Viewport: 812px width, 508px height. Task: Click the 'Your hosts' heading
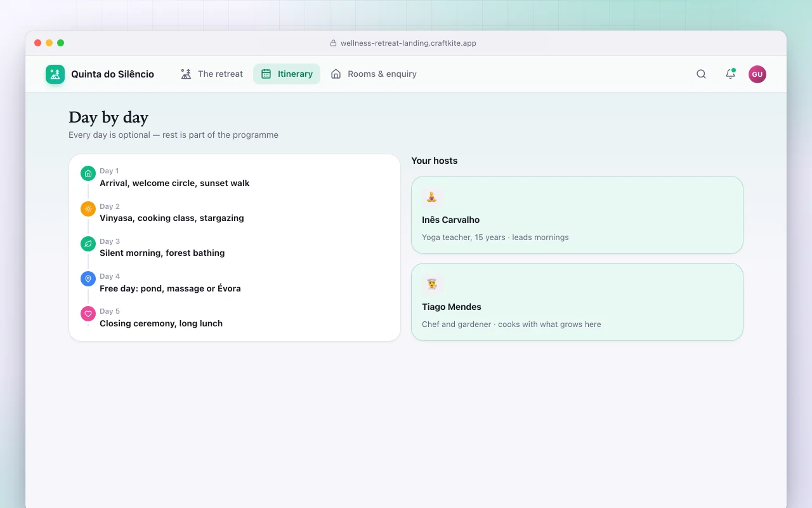[x=435, y=161]
